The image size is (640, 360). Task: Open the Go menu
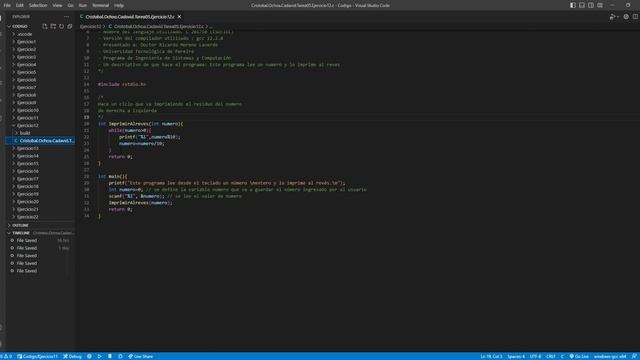(x=70, y=5)
